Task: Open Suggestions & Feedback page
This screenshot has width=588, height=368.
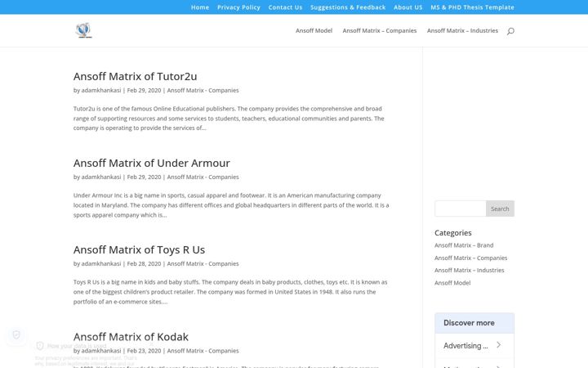Action: click(348, 7)
